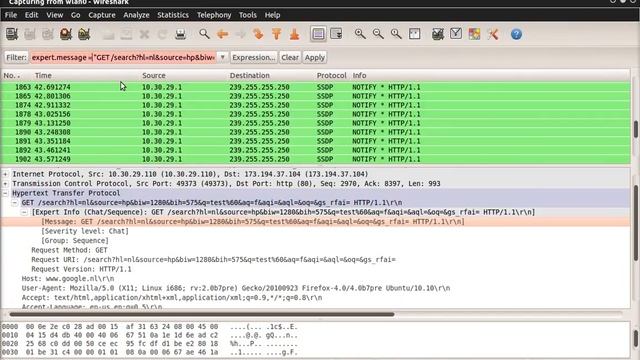This screenshot has height=360, width=640.
Task: Open the Tools menu
Action: pyautogui.click(x=248, y=15)
